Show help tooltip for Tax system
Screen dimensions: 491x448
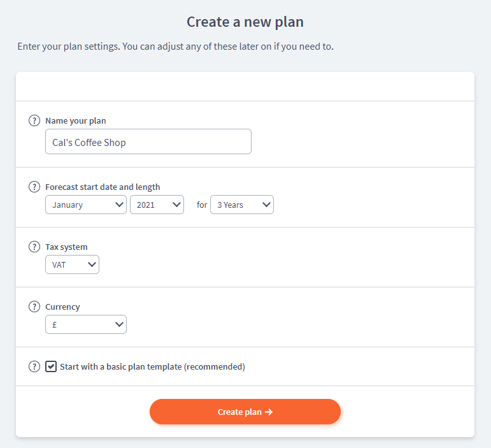coord(34,247)
